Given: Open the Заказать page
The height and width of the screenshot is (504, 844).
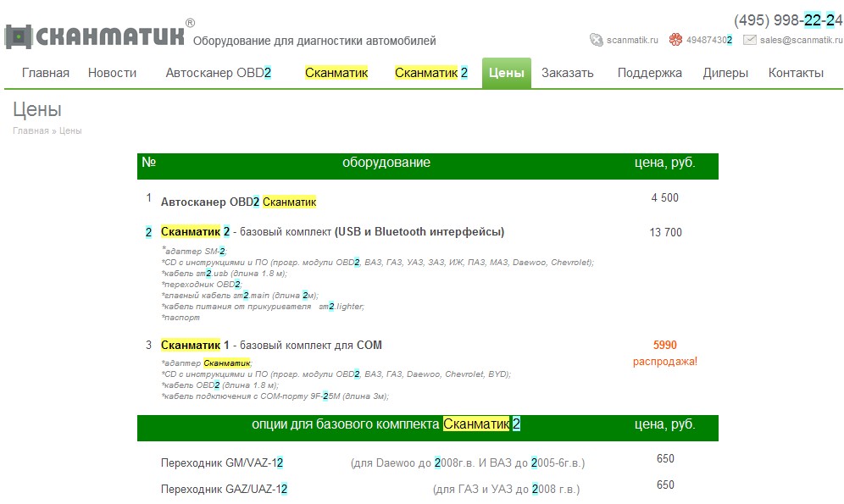Looking at the screenshot, I should 568,73.
